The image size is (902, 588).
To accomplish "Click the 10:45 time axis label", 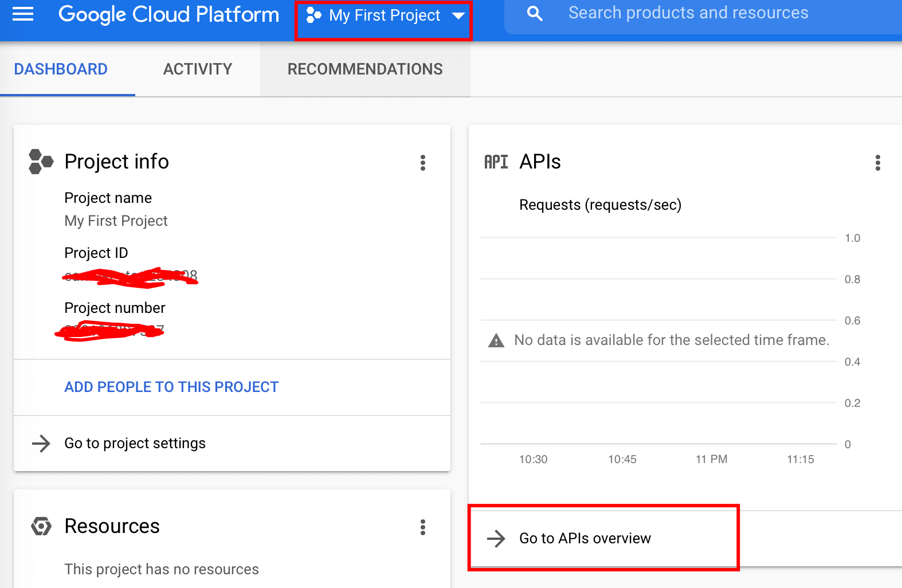I will 622,460.
